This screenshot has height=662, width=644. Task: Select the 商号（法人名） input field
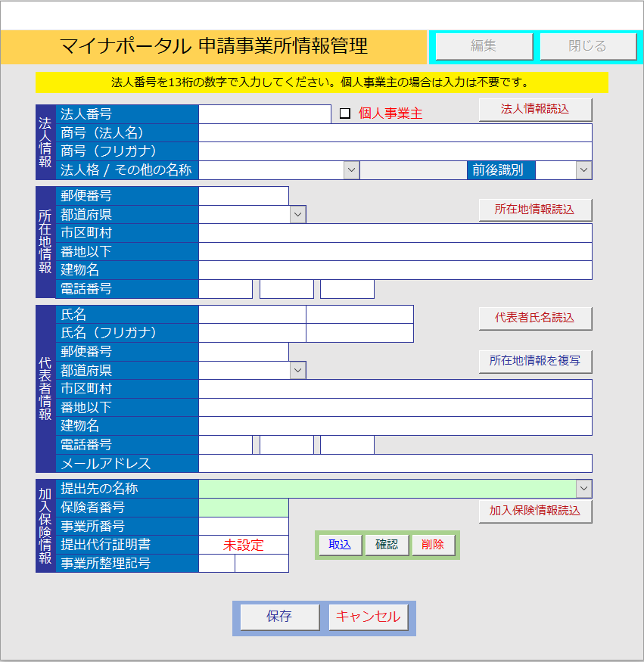[x=394, y=133]
